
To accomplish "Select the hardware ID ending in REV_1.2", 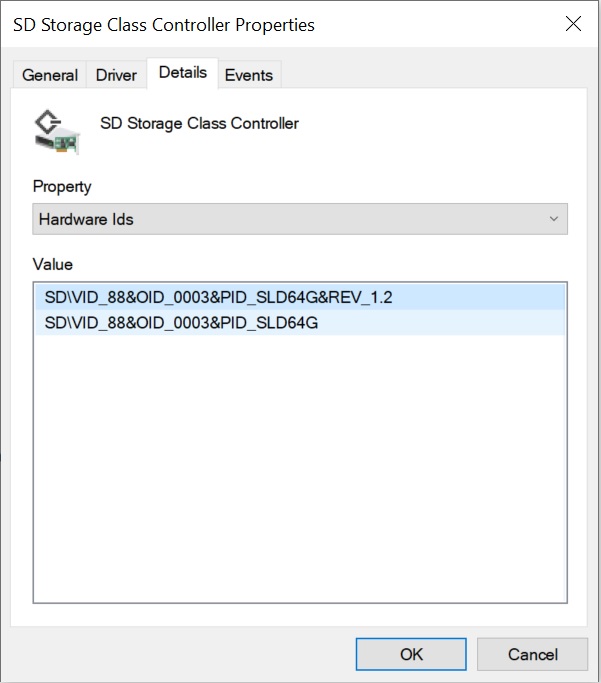I will click(300, 297).
